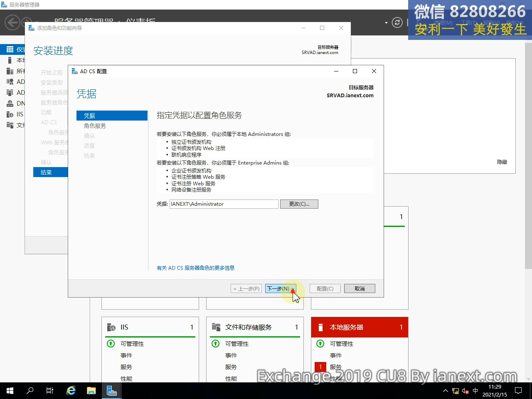Open the Windows Start menu
The width and height of the screenshot is (532, 399).
coord(10,391)
